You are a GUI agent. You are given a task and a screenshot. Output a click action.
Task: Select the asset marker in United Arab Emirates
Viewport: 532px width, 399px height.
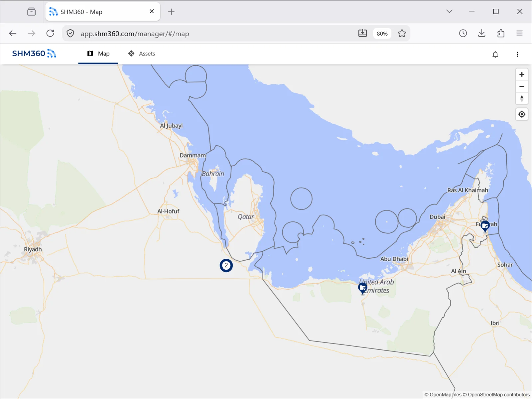click(x=362, y=288)
